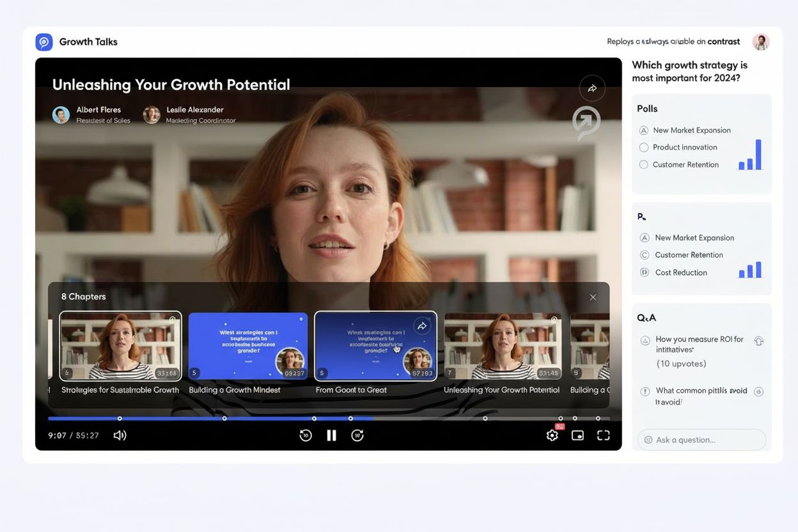Select Product Innovation poll option
The image size is (798, 532).
(644, 148)
